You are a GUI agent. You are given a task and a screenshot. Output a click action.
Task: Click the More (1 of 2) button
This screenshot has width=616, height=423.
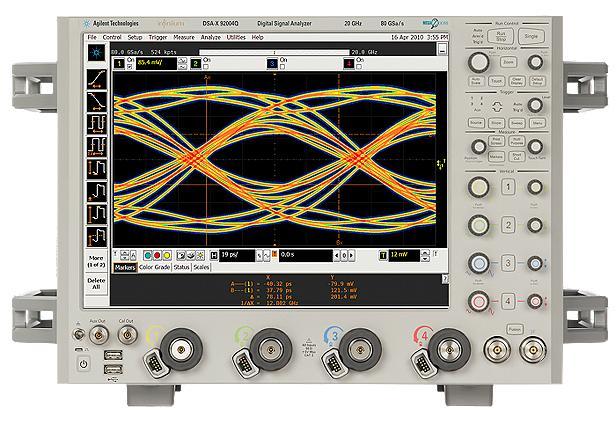click(x=96, y=262)
